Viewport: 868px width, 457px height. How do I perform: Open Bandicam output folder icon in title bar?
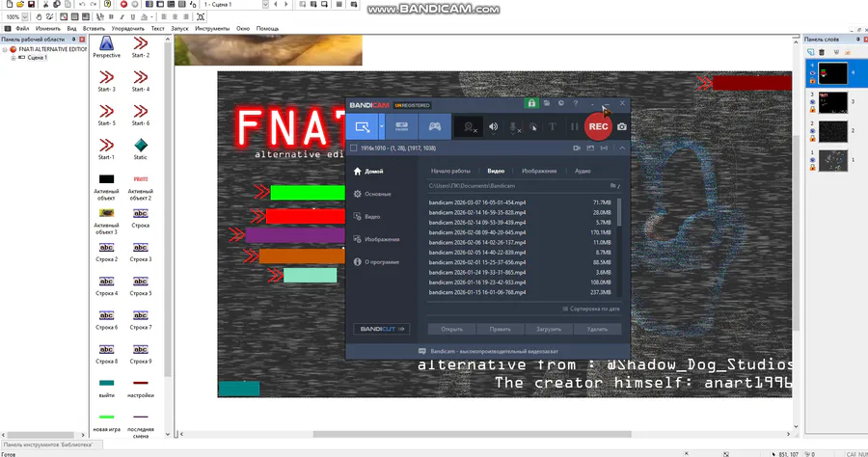tap(547, 103)
